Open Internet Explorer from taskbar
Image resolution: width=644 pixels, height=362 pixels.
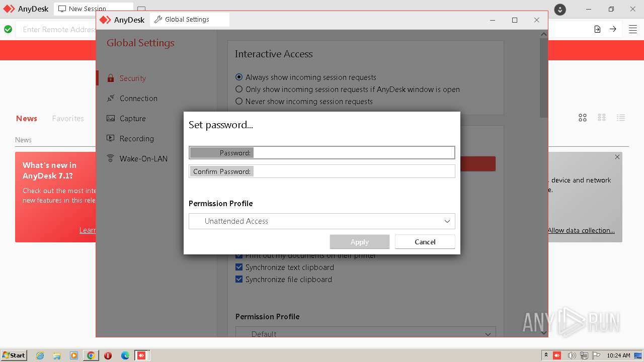(x=40, y=355)
